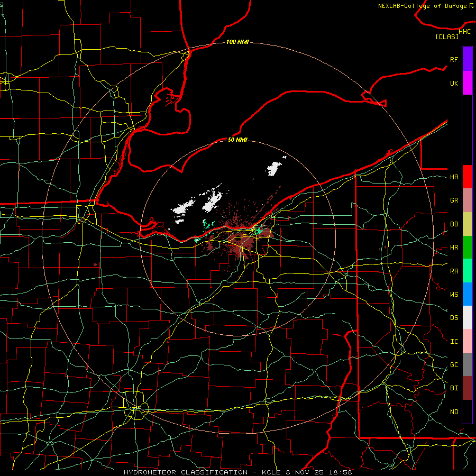Click the "KCLE" radar site identifier
The width and height of the screenshot is (476, 476).
point(271,472)
